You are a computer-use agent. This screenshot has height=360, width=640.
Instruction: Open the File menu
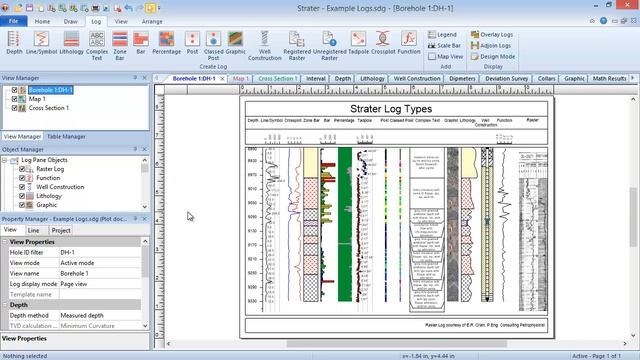[13, 21]
